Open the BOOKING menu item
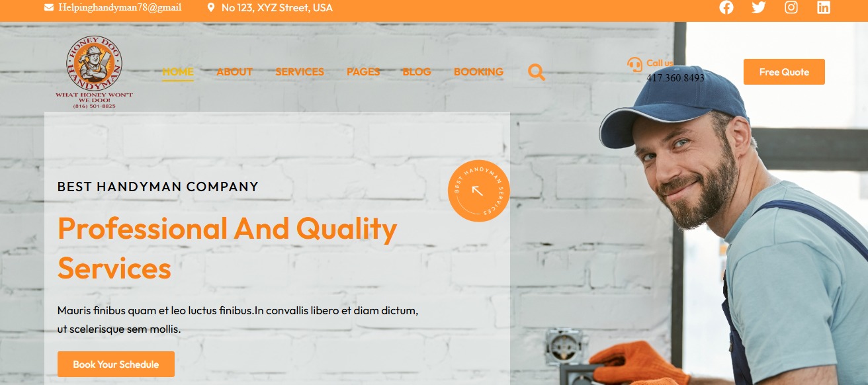This screenshot has width=868, height=385. click(478, 72)
